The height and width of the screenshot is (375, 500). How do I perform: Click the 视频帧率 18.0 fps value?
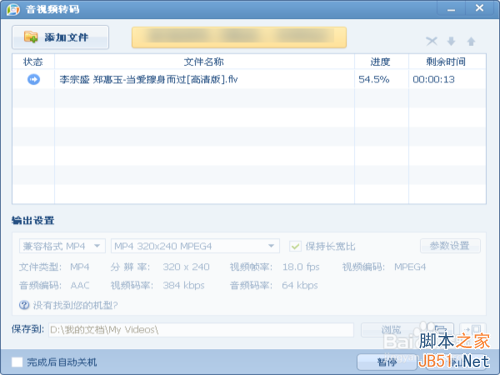(x=301, y=267)
